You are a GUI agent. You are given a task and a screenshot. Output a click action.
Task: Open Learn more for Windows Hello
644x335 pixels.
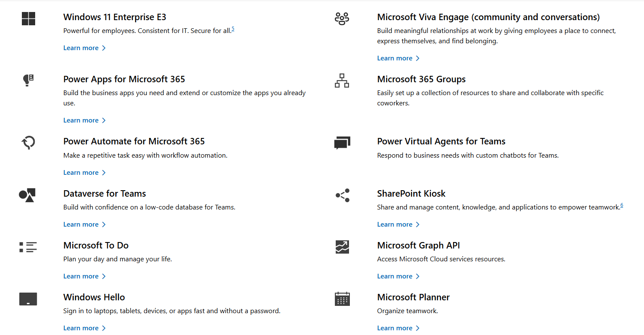tap(81, 328)
